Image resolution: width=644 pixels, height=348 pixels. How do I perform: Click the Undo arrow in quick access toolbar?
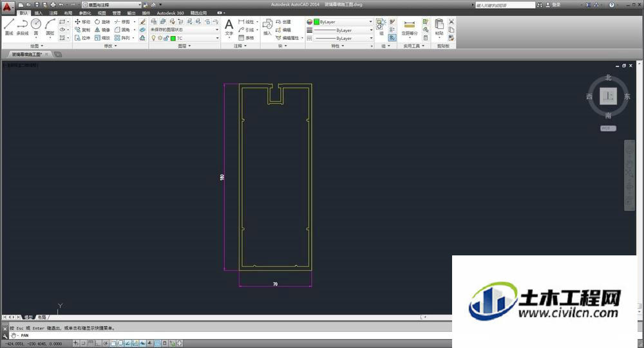61,5
